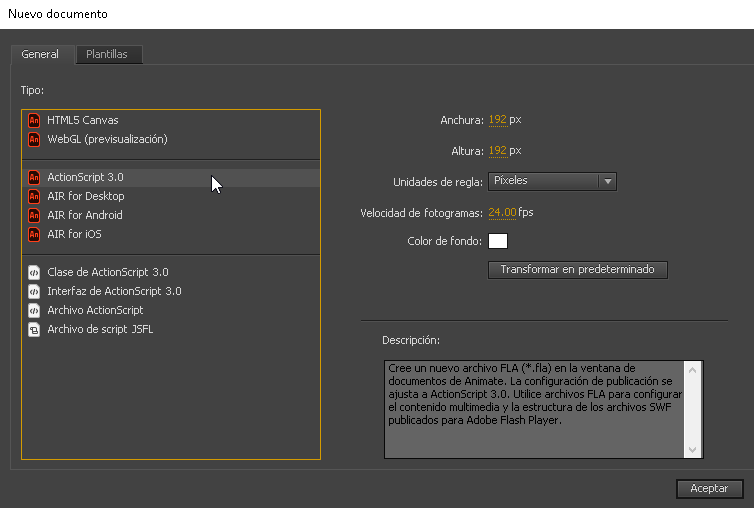Click the Anchura value 192
The image size is (754, 508).
pos(498,120)
